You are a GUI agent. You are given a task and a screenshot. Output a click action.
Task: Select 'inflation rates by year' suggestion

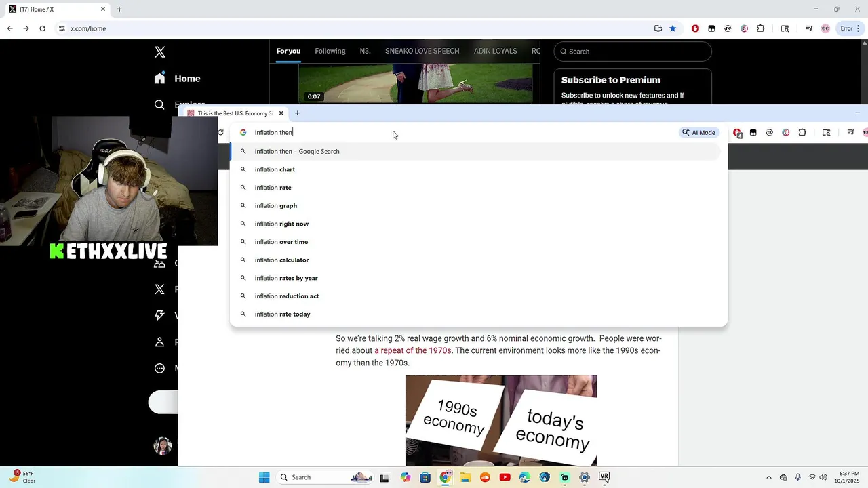tap(475, 278)
